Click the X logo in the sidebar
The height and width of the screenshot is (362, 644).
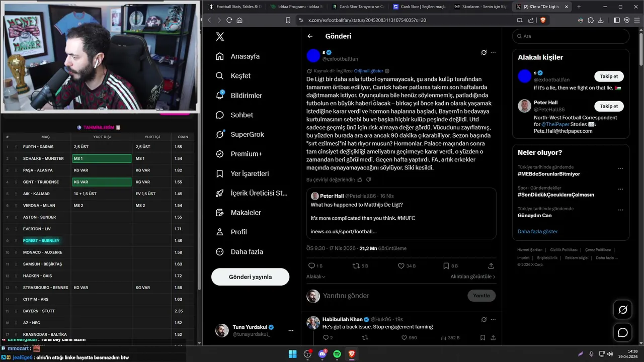220,36
